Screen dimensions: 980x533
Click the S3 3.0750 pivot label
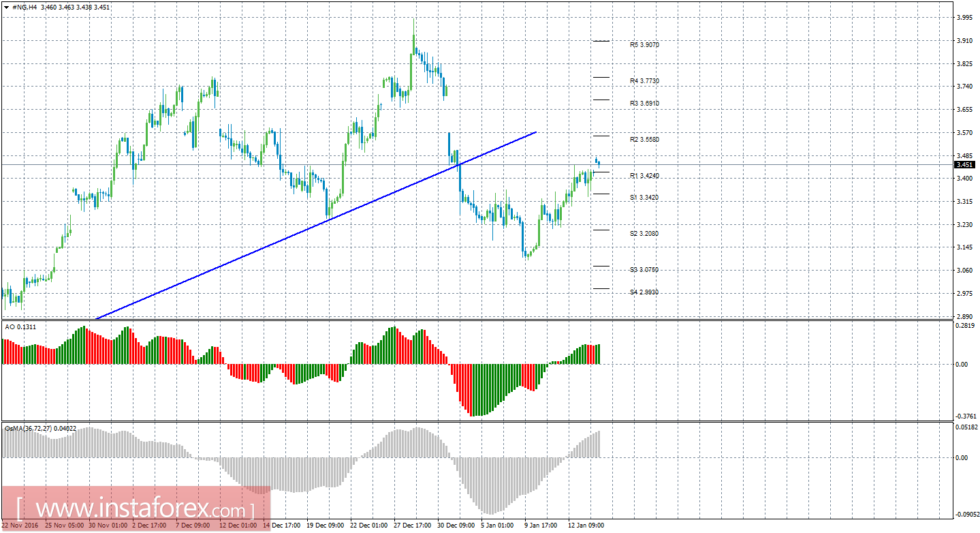[644, 269]
